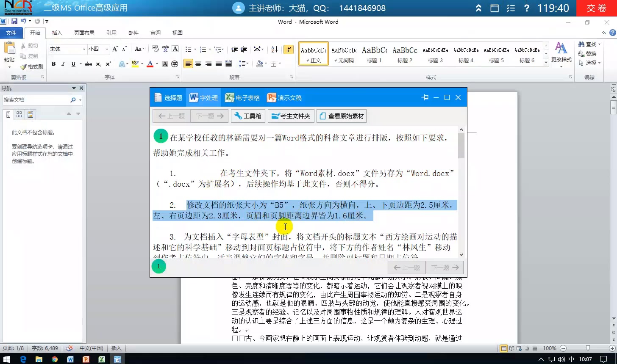Image resolution: width=617 pixels, height=364 pixels.
Task: Apply the red font color button
Action: point(150,64)
